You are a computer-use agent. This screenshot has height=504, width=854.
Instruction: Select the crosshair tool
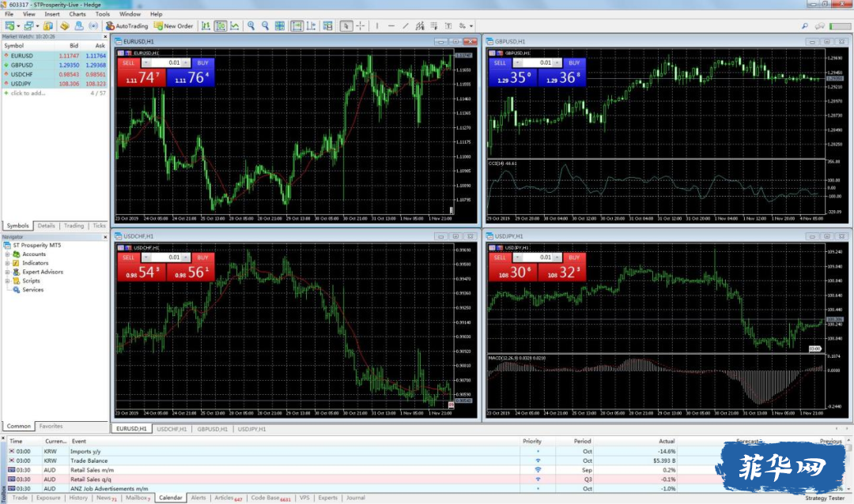[x=361, y=25]
